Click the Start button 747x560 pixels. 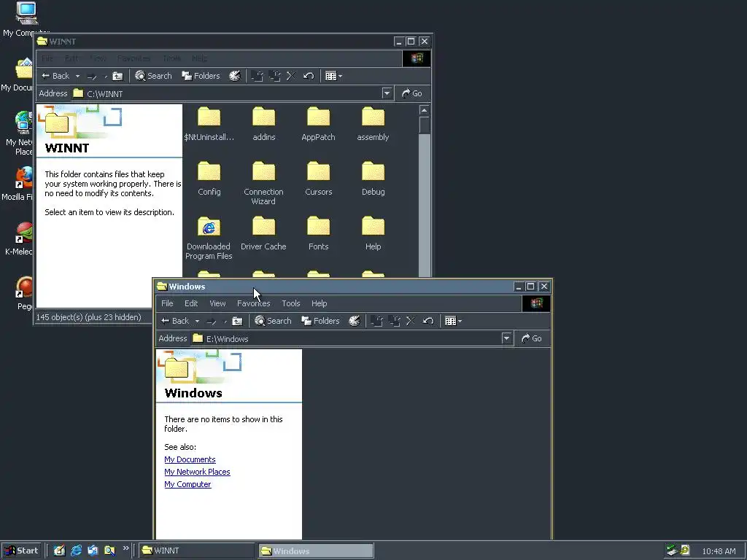[x=21, y=551]
